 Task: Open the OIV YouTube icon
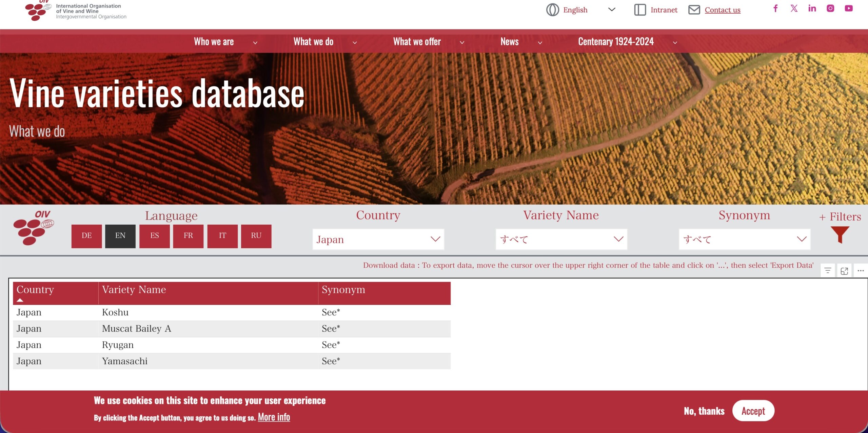849,8
